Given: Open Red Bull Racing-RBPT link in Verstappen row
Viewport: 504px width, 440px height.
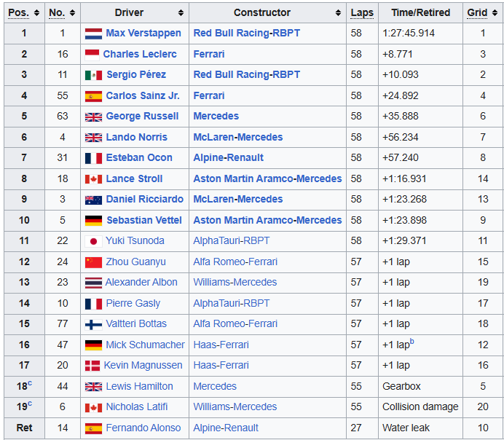Looking at the screenshot, I should [246, 33].
